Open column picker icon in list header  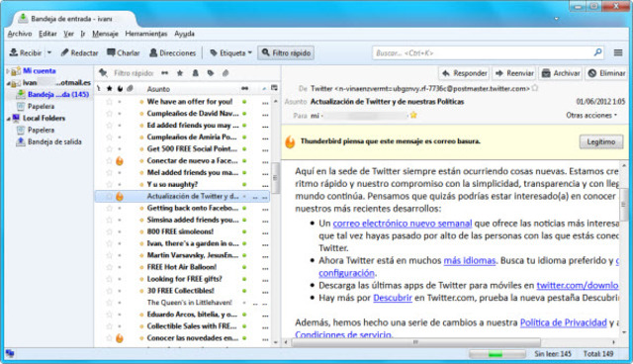coord(275,88)
